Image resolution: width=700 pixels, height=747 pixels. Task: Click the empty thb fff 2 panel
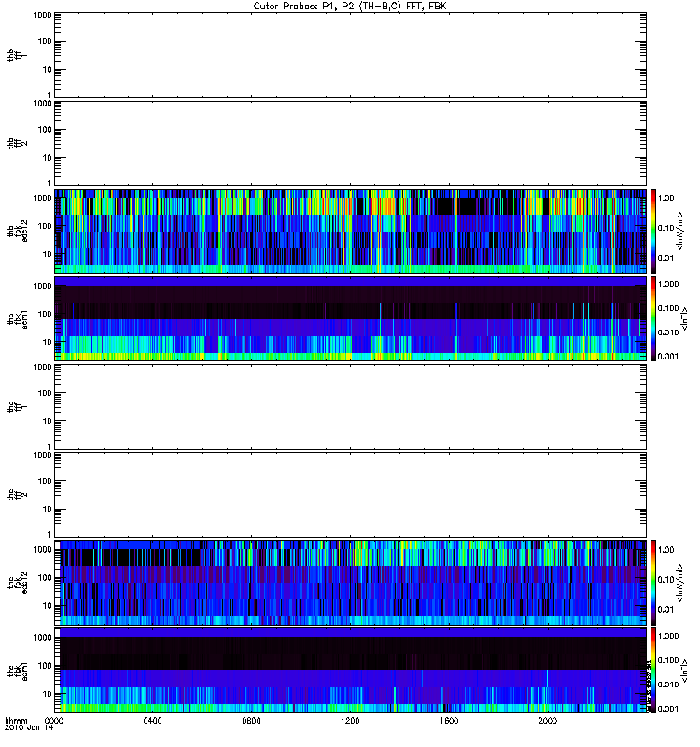click(x=350, y=143)
